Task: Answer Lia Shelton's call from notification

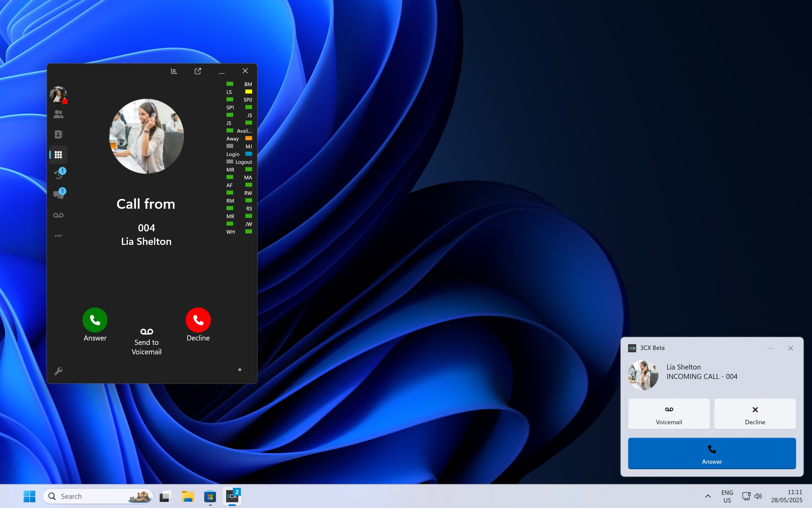Action: (x=711, y=453)
